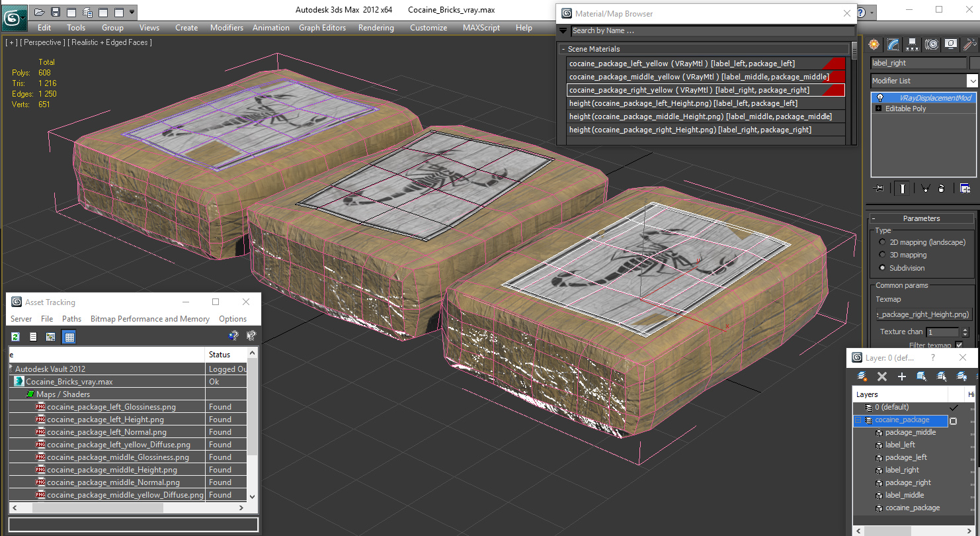
Task: Click Make Unique icon below modifier stack
Action: click(x=925, y=189)
